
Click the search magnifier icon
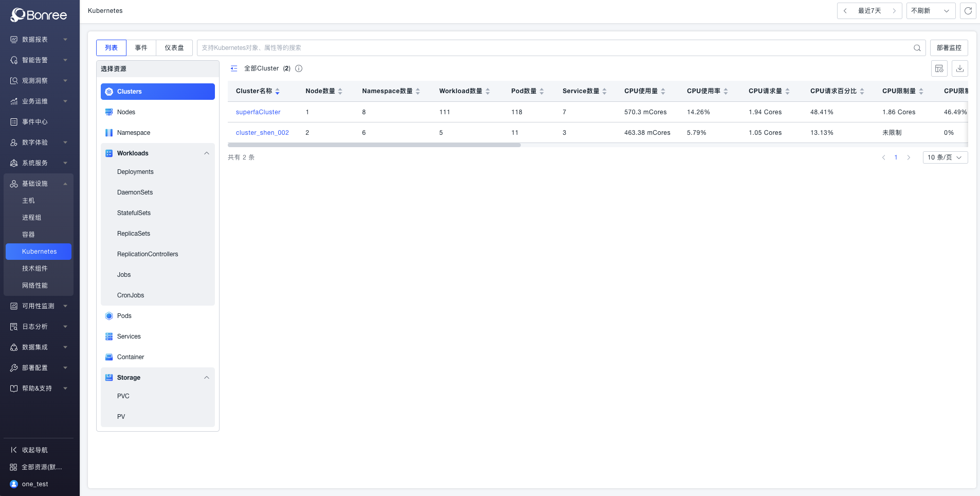coord(917,48)
